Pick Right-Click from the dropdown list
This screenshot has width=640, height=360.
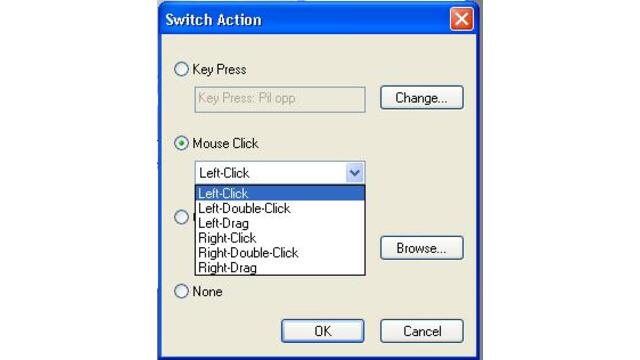[280, 238]
